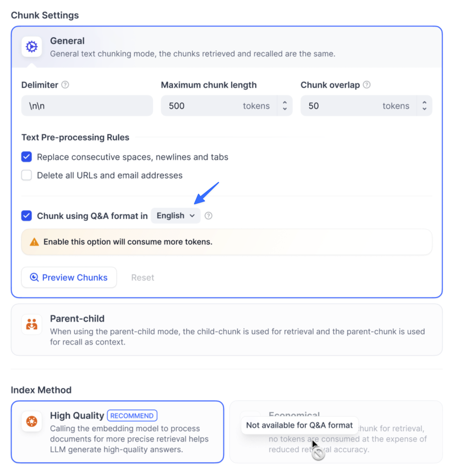The width and height of the screenshot is (456, 476).
Task: Select the High Quality index method
Action: 117,432
